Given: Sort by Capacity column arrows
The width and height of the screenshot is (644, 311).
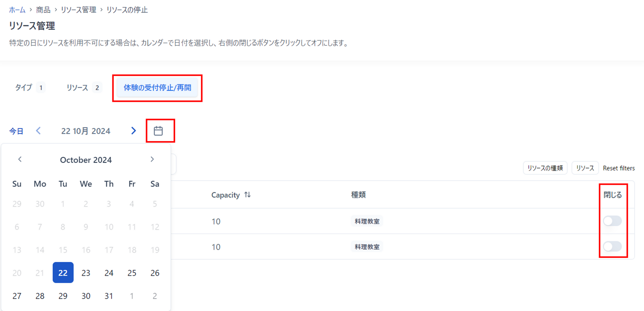Looking at the screenshot, I should (248, 195).
